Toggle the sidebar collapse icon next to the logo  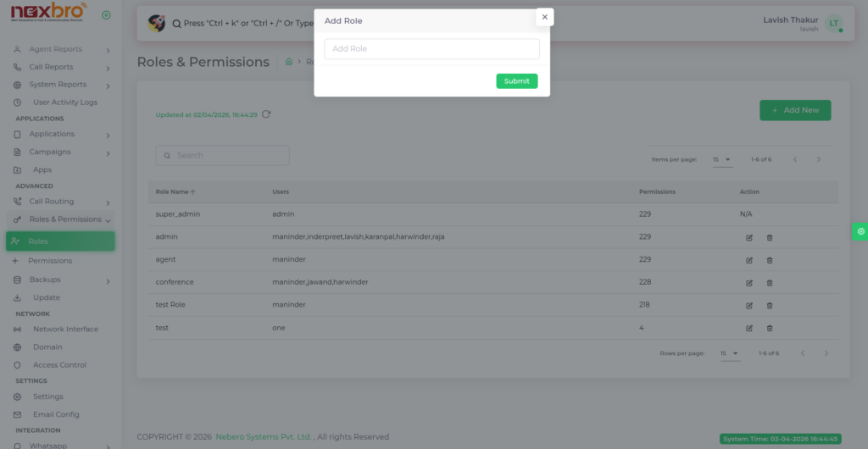[106, 15]
